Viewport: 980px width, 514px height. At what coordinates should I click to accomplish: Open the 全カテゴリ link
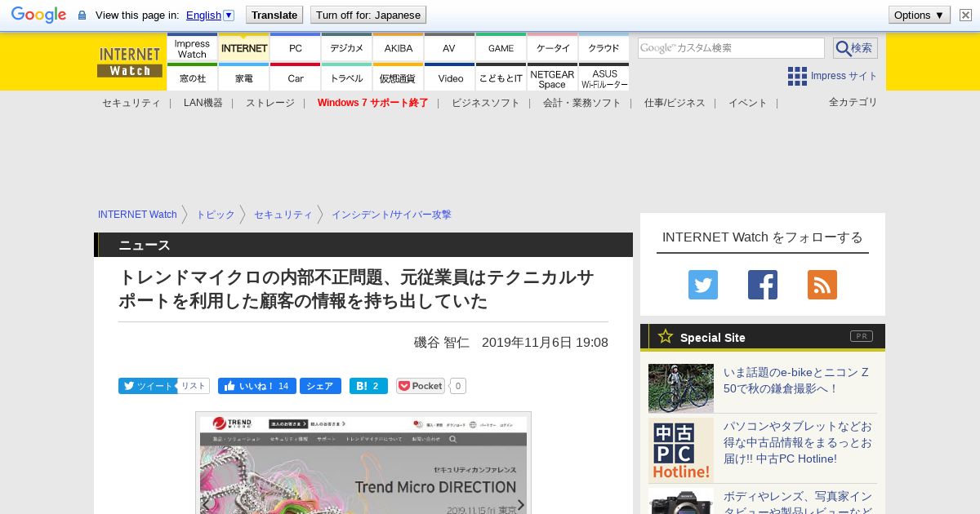click(853, 102)
